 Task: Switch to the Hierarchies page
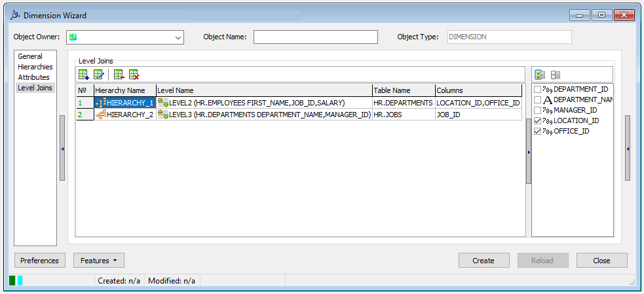(x=35, y=67)
